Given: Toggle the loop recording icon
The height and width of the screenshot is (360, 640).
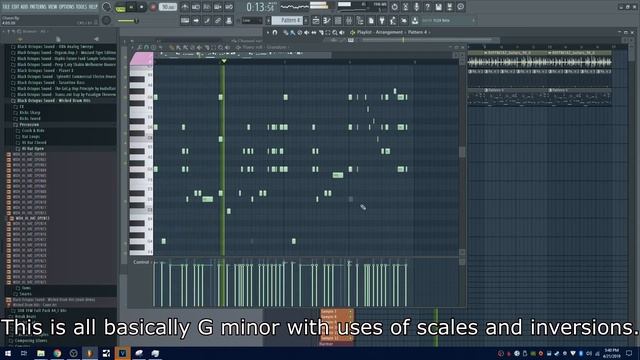Looking at the screenshot, I should 229,7.
